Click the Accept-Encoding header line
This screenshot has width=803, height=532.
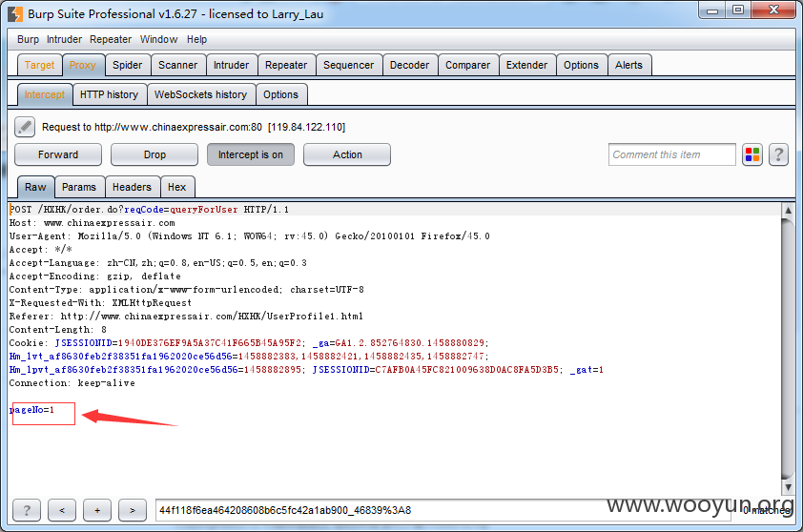click(x=94, y=276)
